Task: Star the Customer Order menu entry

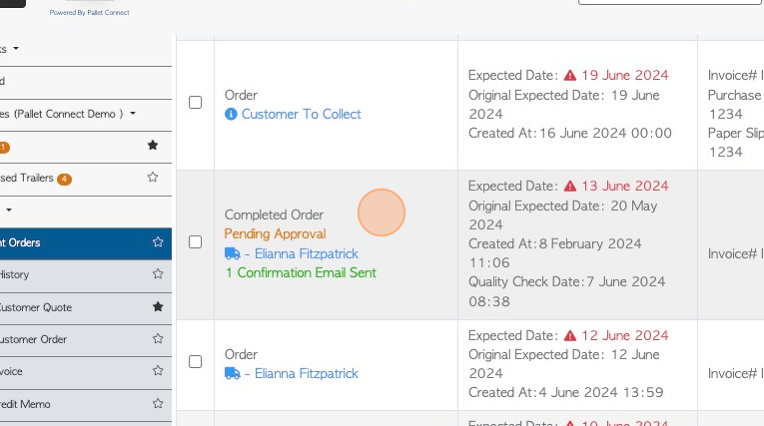Action: 157,339
